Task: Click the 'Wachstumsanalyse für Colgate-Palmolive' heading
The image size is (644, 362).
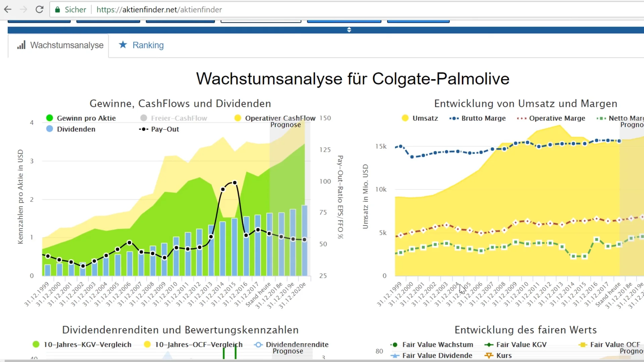Action: 353,79
